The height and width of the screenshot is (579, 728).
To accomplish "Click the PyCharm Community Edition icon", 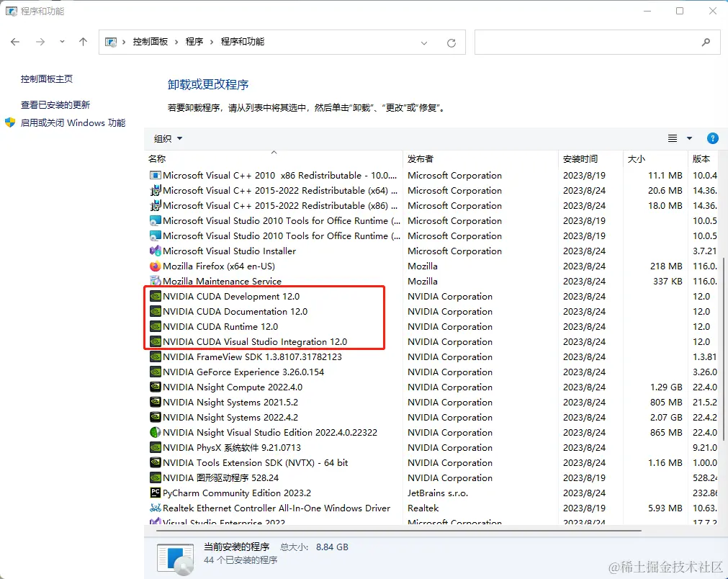I will [154, 493].
